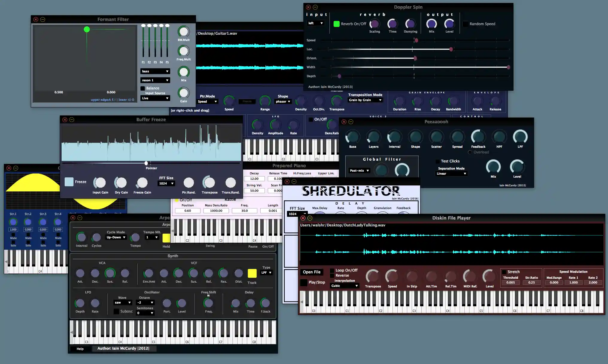This screenshot has height=364, width=608.
Task: Click the Help button in the Arpeggiator window
Action: pos(80,348)
